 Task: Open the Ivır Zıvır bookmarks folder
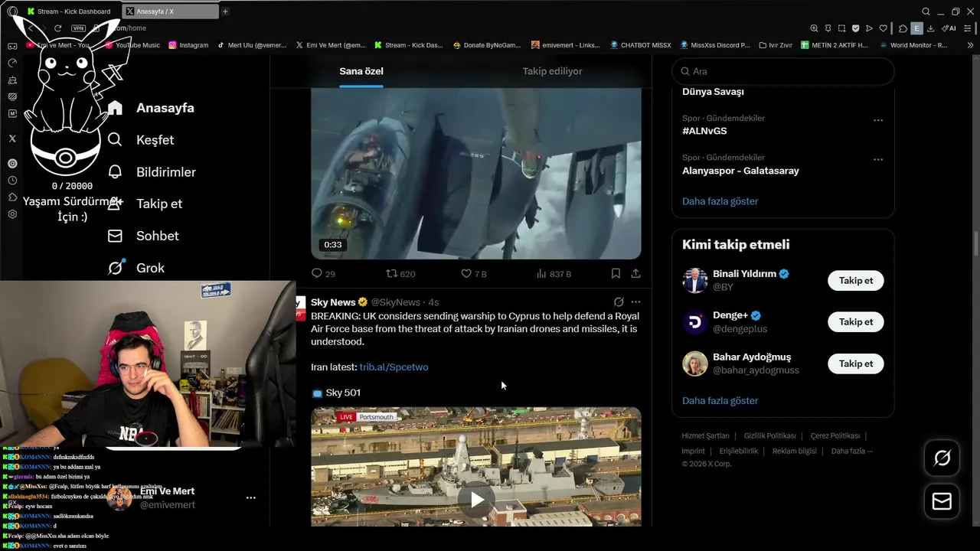click(776, 45)
